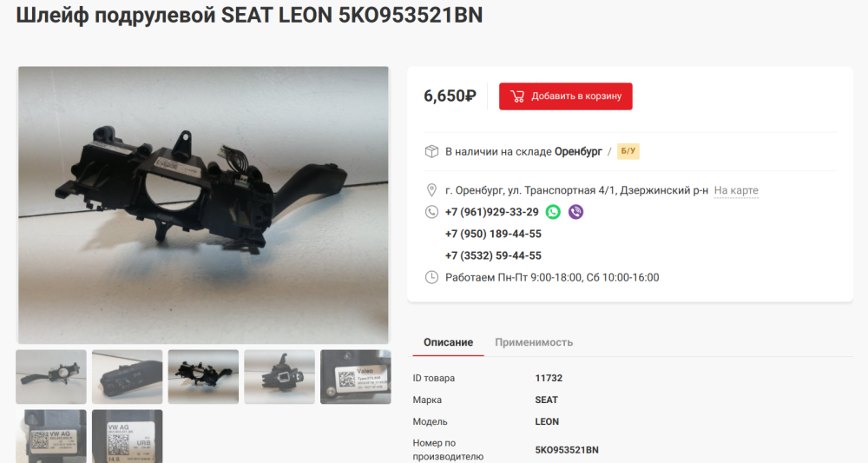
Task: Click the phone handset icon
Action: [431, 212]
